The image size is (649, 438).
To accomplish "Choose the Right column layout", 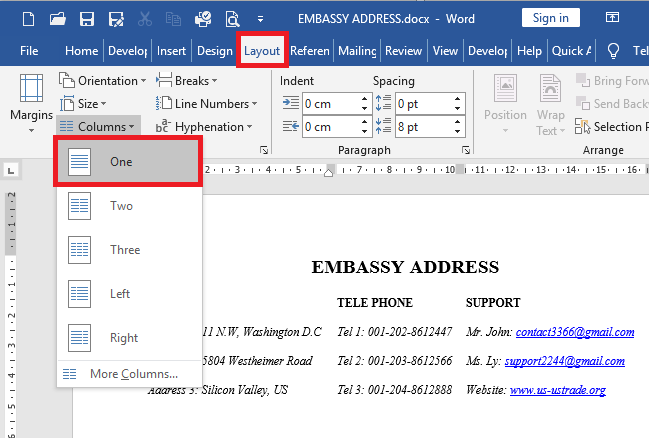I will (x=130, y=338).
